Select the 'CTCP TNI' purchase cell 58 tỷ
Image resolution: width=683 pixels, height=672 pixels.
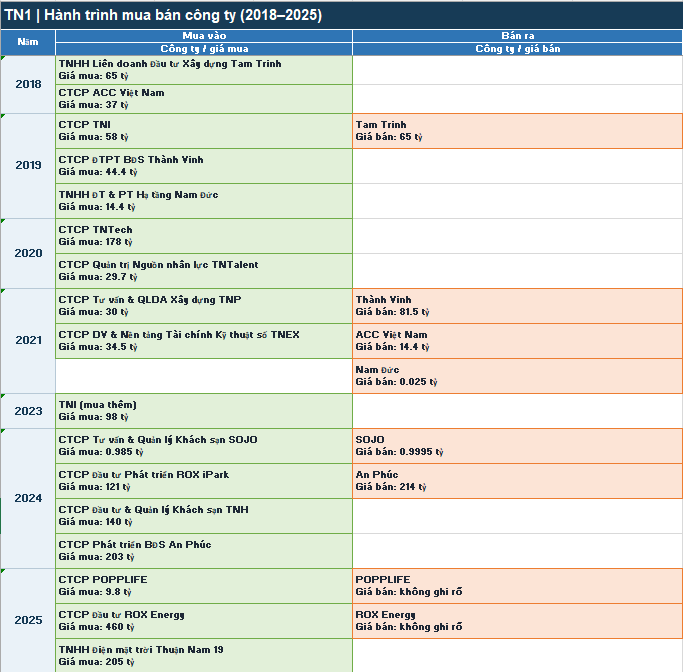coord(204,131)
